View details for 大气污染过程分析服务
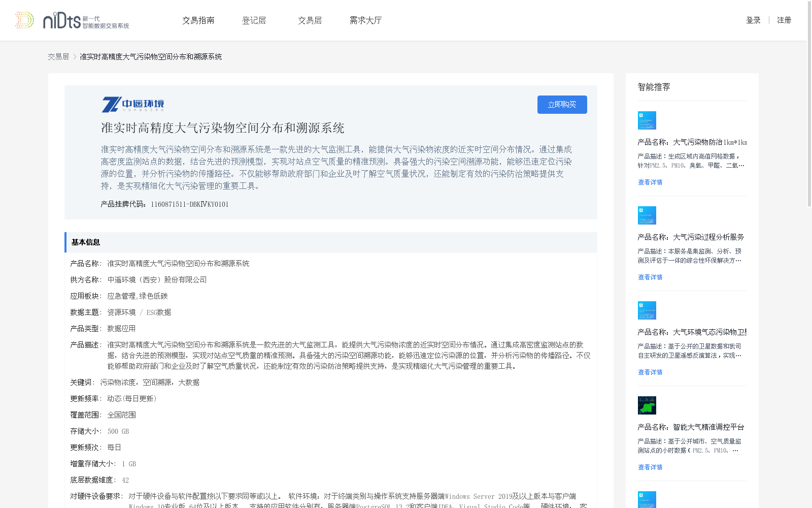The image size is (812, 508). [650, 277]
